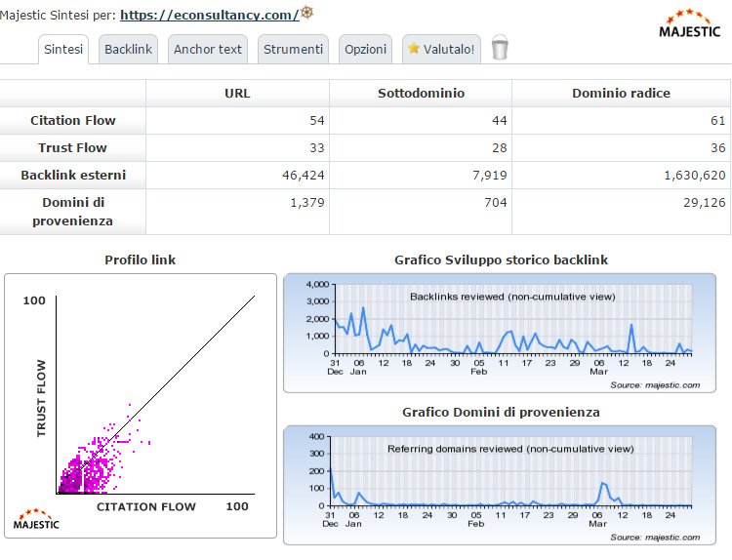Click the referring domains value 29,126
This screenshot has width=732, height=560.
(x=705, y=203)
